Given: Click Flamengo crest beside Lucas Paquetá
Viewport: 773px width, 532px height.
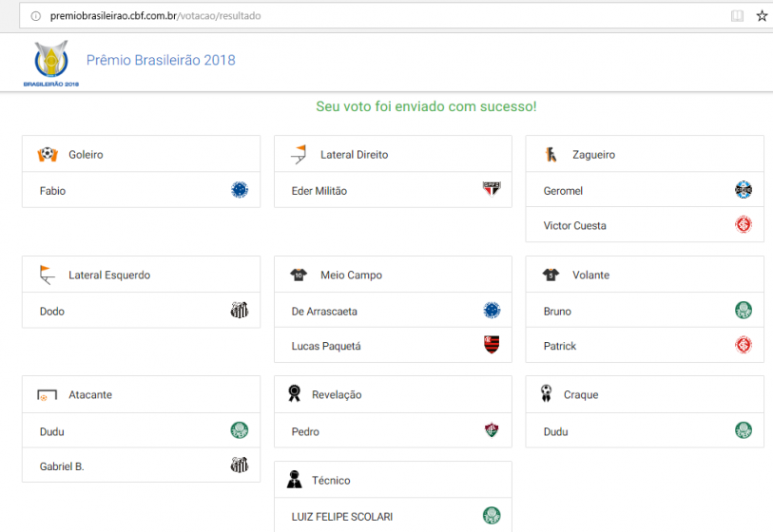Looking at the screenshot, I should (x=492, y=346).
